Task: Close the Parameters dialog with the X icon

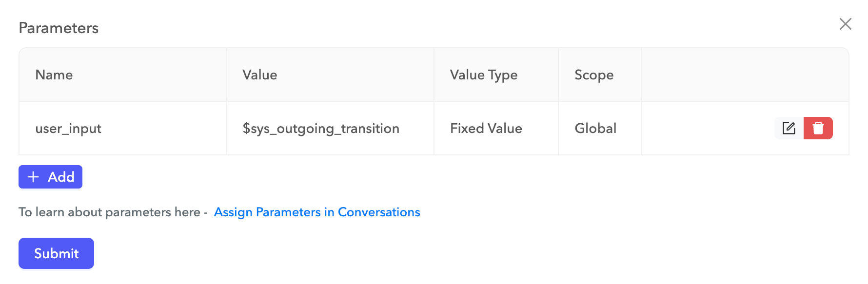Action: (x=846, y=24)
